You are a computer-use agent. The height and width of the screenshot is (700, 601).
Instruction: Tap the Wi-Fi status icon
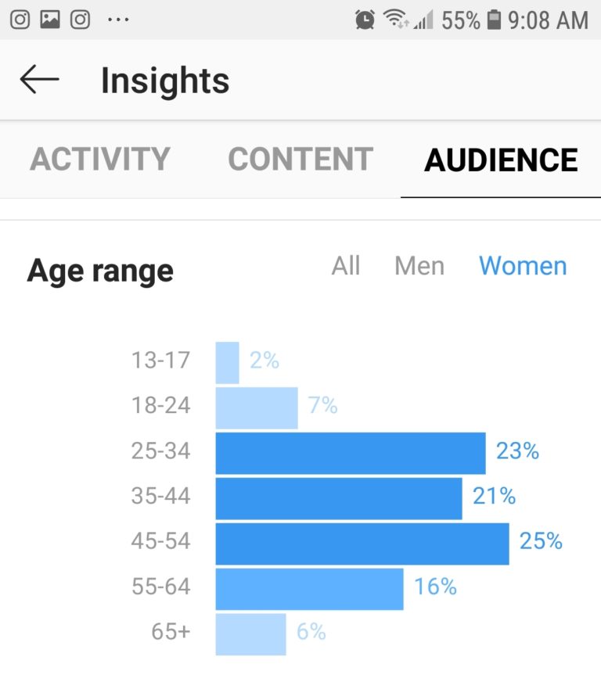(397, 20)
